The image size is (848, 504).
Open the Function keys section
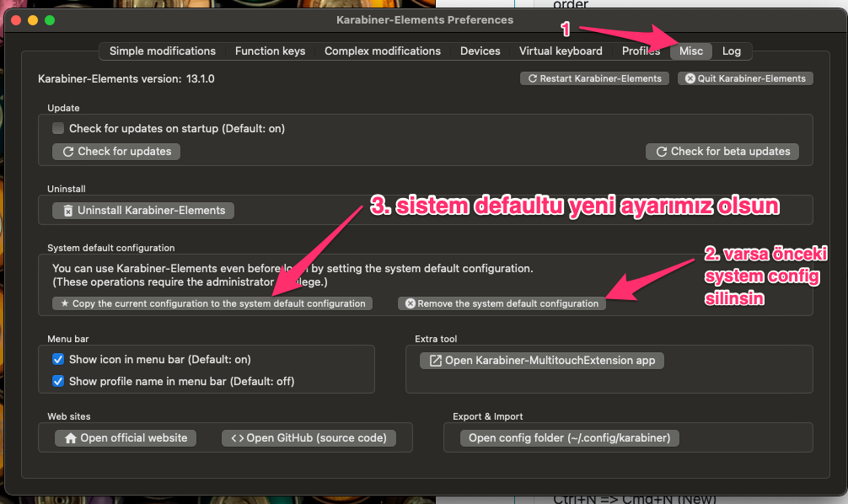point(270,51)
